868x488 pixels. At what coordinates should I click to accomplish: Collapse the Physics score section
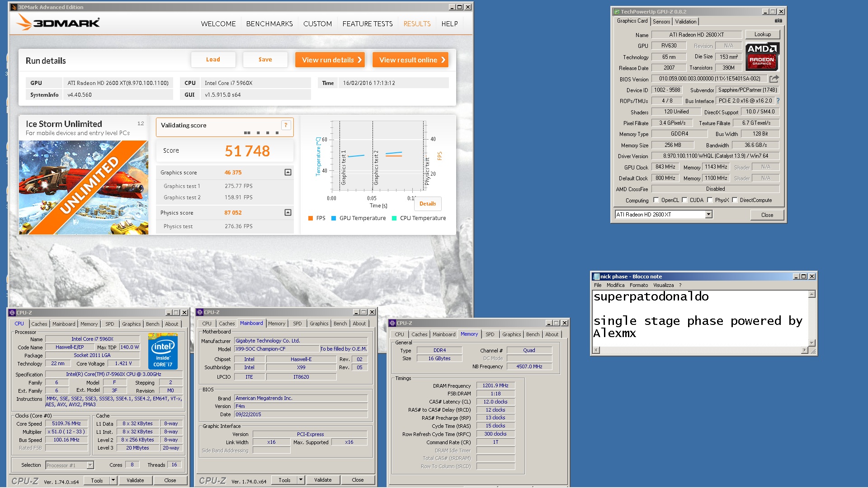(288, 212)
